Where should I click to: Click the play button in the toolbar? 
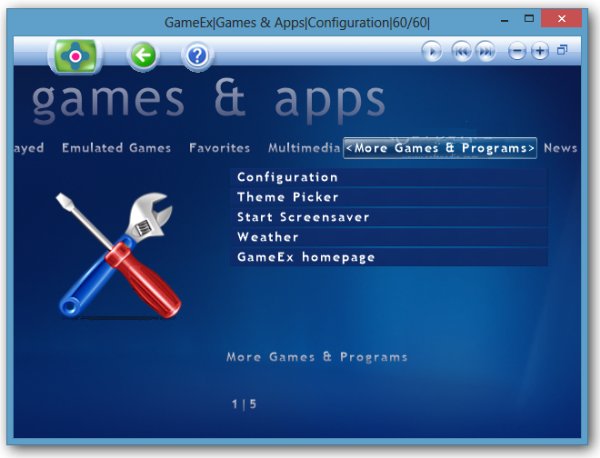(432, 51)
